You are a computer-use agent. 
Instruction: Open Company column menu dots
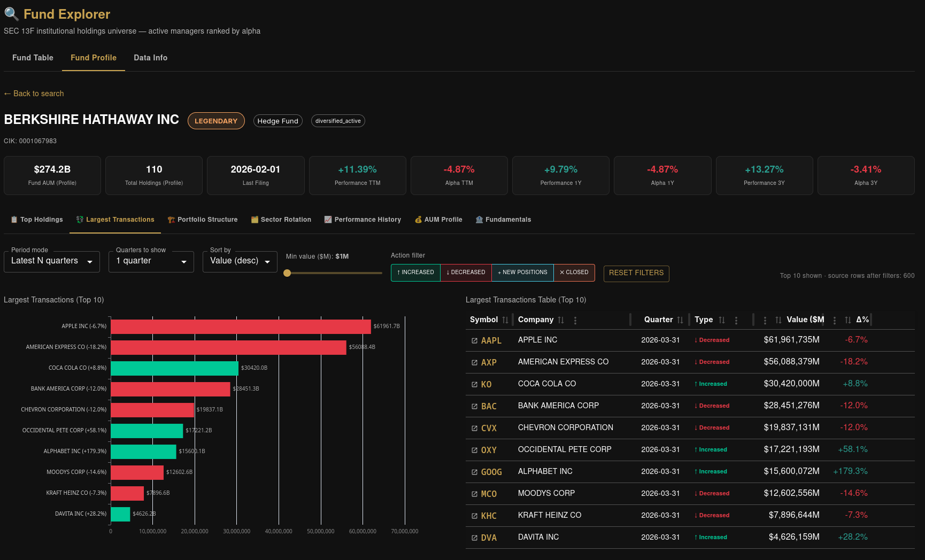tap(575, 321)
